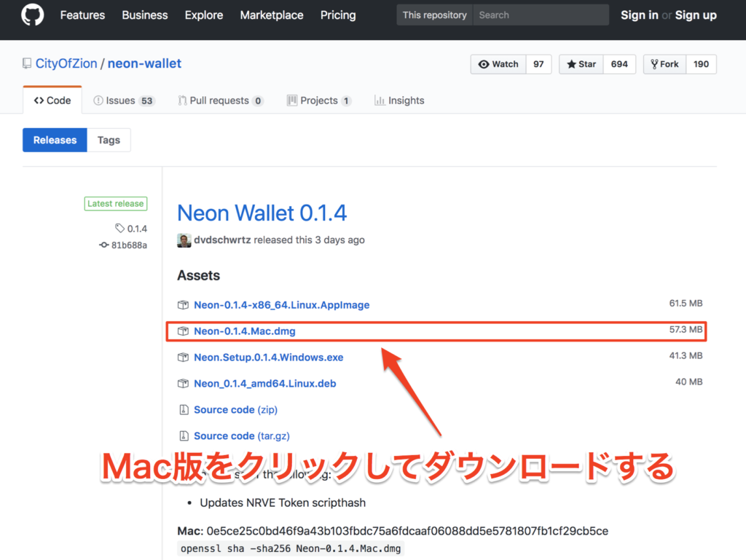Screen dimensions: 746x560
Task: Click the Updates NRVE Token scripthash bullet
Action: pyautogui.click(x=283, y=503)
